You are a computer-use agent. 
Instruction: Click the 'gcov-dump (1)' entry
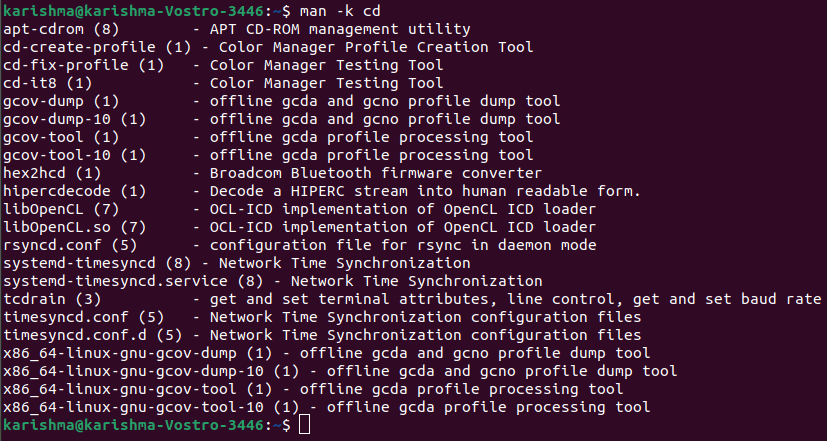point(61,101)
